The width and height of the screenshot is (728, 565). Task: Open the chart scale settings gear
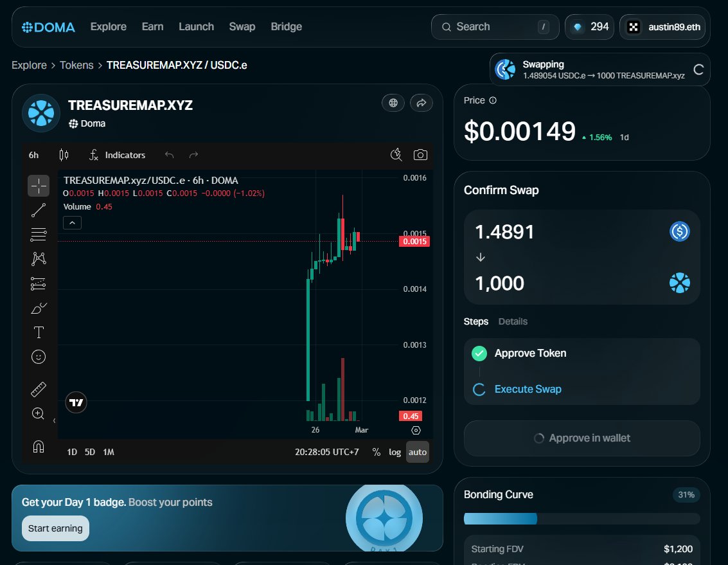(x=416, y=430)
